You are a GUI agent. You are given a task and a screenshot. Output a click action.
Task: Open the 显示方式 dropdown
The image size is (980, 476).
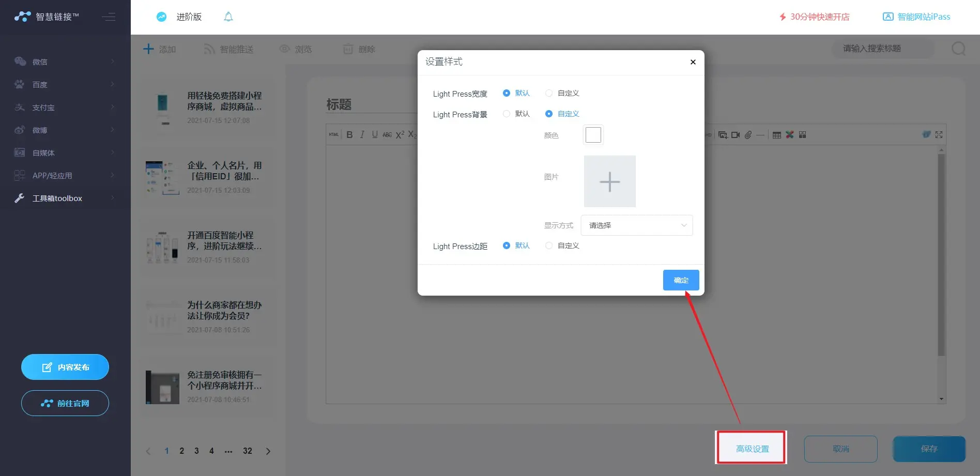[x=636, y=225]
